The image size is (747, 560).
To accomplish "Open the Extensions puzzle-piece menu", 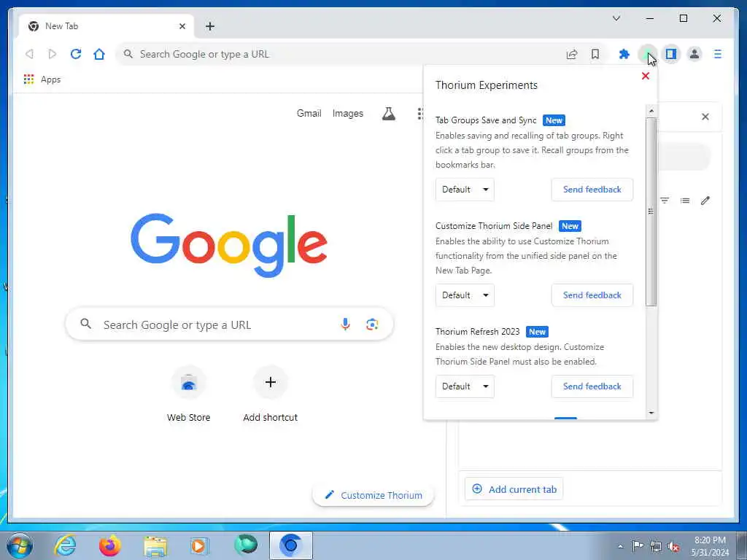I will [x=624, y=54].
